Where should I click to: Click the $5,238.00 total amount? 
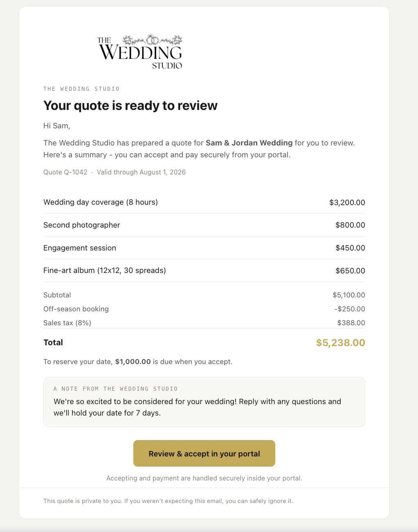[x=341, y=342]
